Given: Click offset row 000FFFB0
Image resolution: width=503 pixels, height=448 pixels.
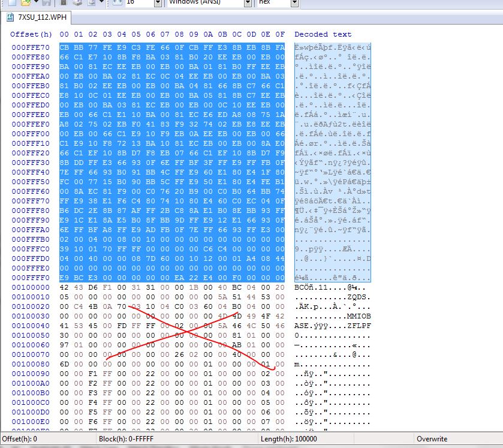Looking at the screenshot, I should (31, 239).
